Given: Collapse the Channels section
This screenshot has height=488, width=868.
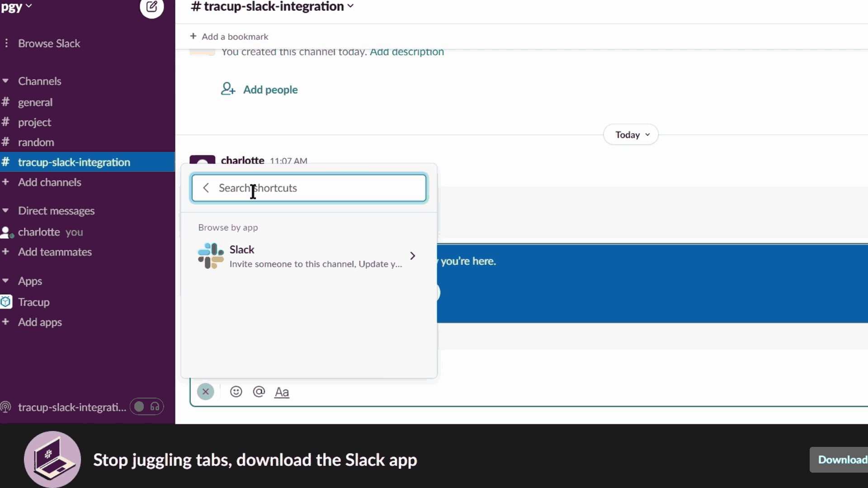Looking at the screenshot, I should (x=5, y=81).
